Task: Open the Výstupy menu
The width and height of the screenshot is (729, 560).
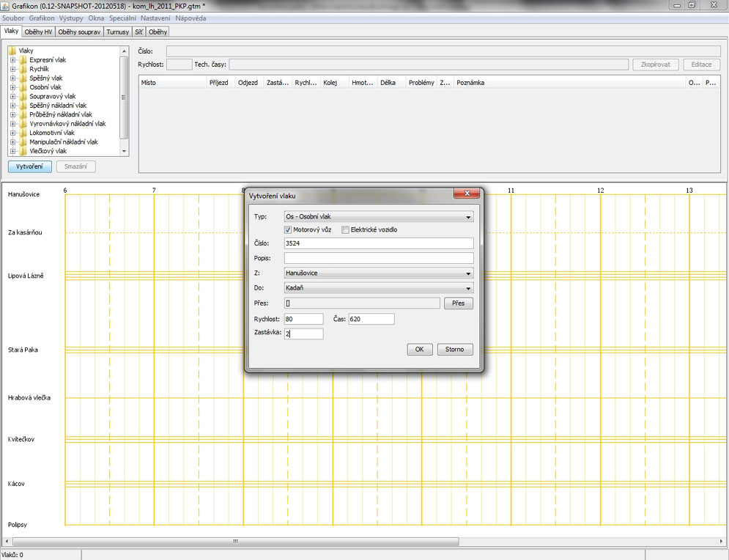Action: tap(71, 18)
